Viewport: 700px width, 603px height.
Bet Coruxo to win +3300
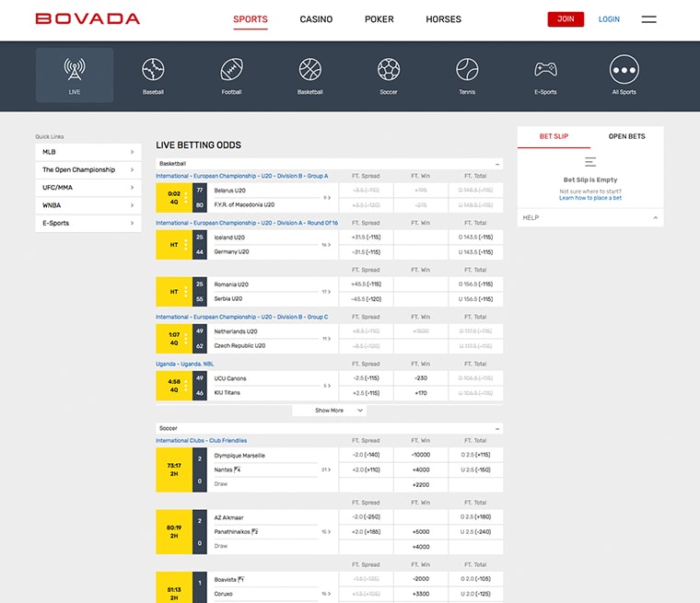click(421, 594)
